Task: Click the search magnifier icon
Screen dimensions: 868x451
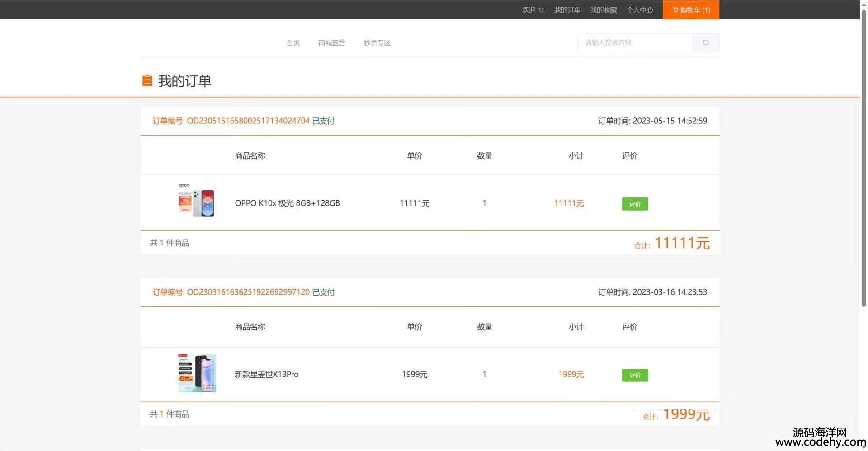Action: (706, 42)
